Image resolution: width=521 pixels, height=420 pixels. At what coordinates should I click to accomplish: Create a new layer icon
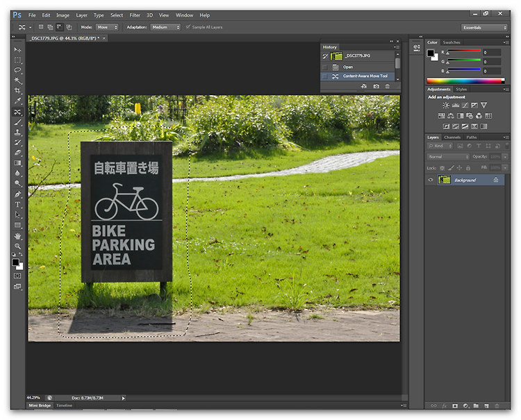pyautogui.click(x=486, y=405)
